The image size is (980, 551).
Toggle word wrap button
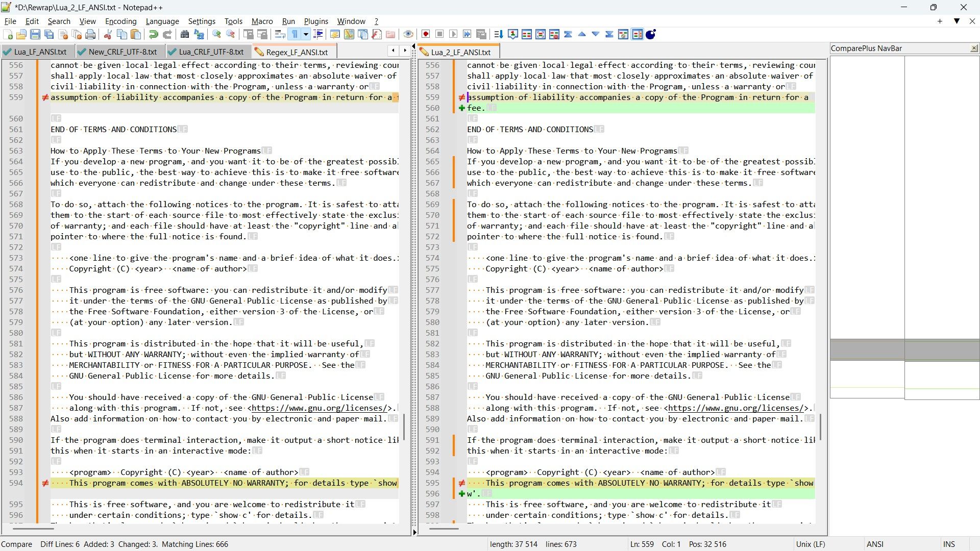tap(280, 34)
